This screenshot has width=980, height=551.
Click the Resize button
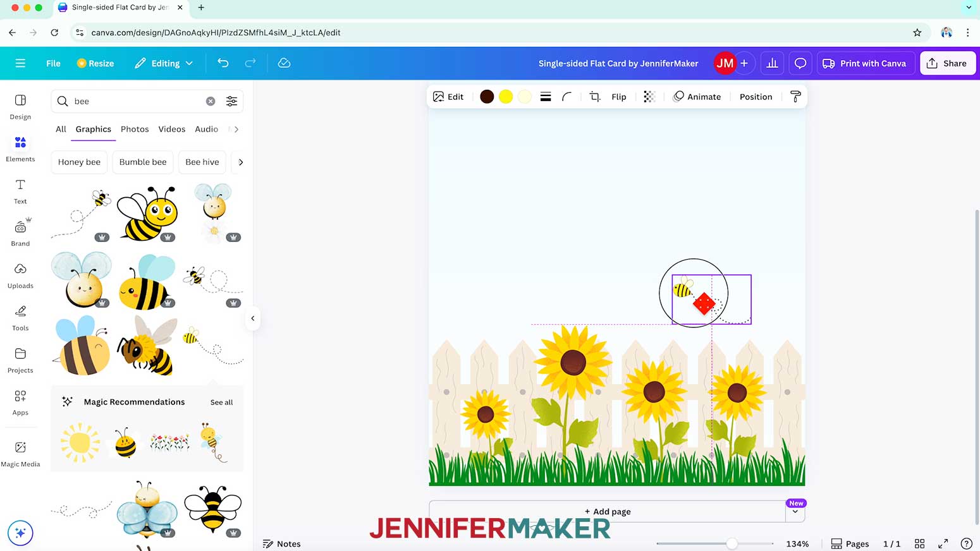click(x=95, y=63)
